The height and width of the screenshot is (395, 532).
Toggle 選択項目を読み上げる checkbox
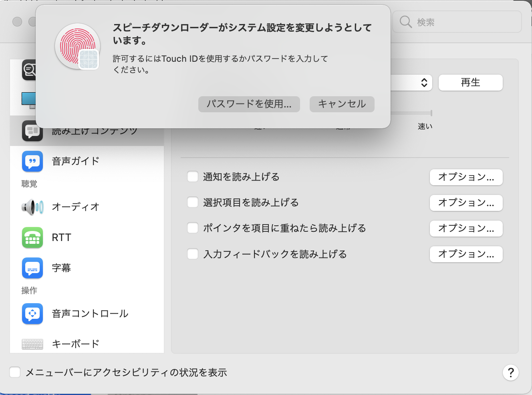(193, 203)
